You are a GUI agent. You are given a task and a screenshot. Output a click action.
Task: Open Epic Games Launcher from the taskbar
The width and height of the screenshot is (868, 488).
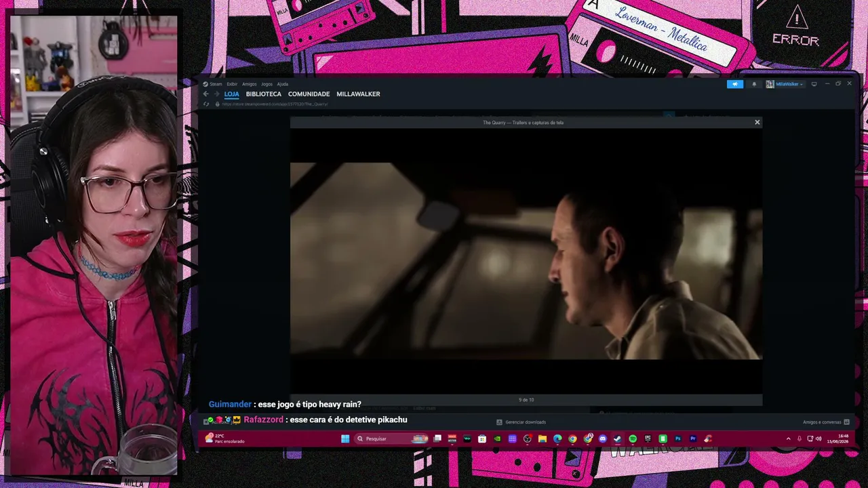coord(648,439)
